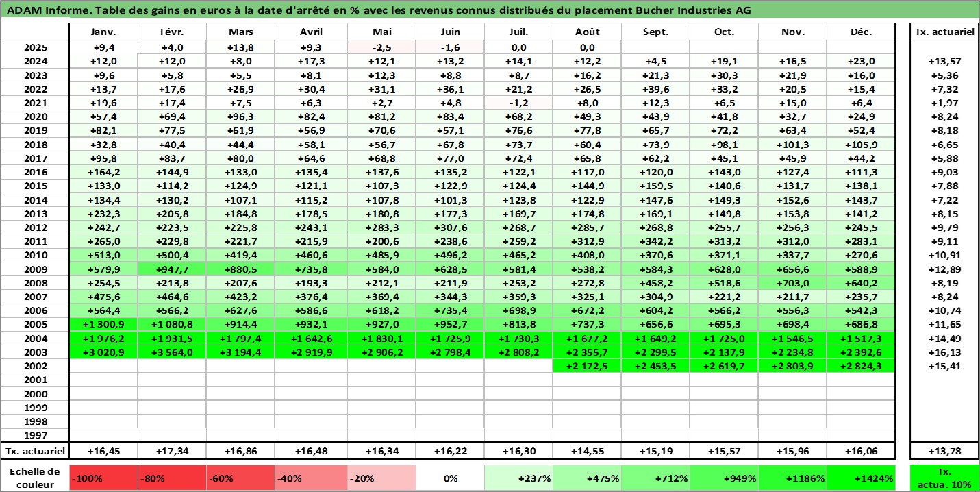Select the +2 824,3 cell in 2002 row

(861, 366)
